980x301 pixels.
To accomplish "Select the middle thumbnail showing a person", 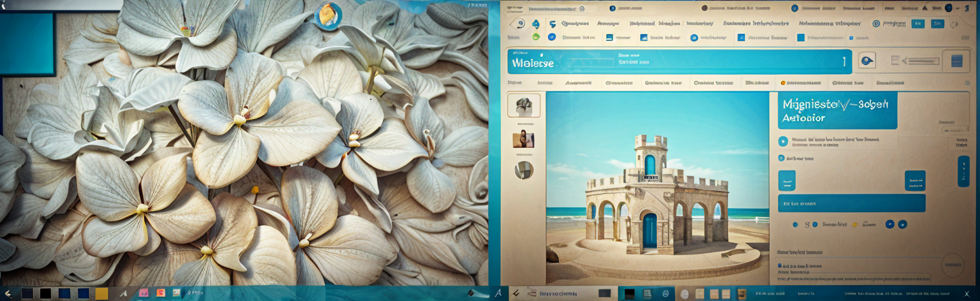I will (x=523, y=139).
